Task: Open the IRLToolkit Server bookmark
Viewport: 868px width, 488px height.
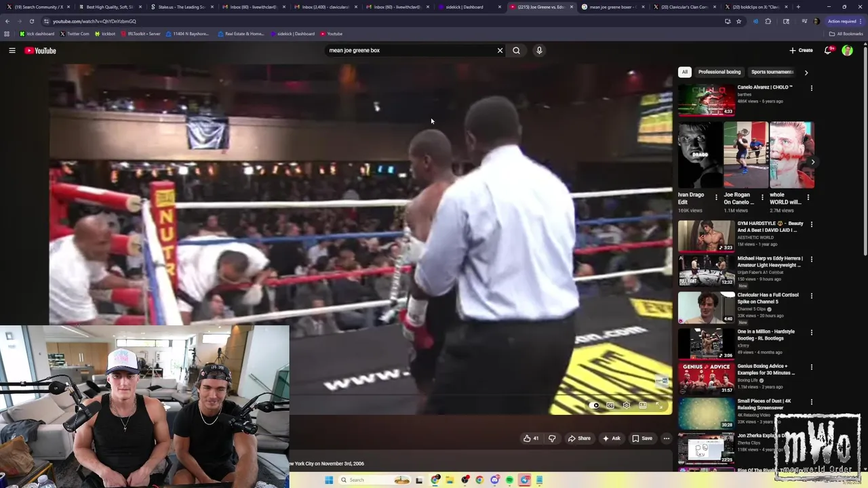Action: [x=140, y=34]
